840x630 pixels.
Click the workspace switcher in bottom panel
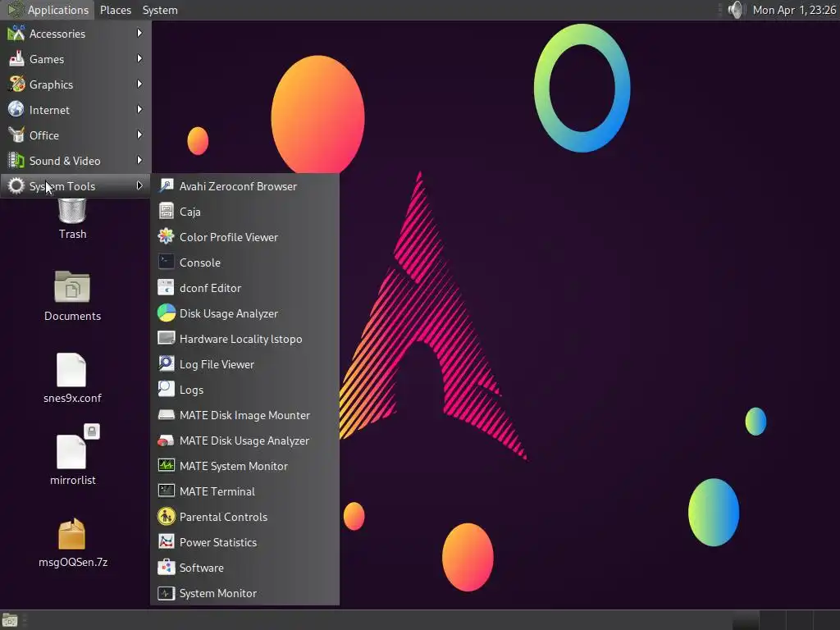coord(785,620)
